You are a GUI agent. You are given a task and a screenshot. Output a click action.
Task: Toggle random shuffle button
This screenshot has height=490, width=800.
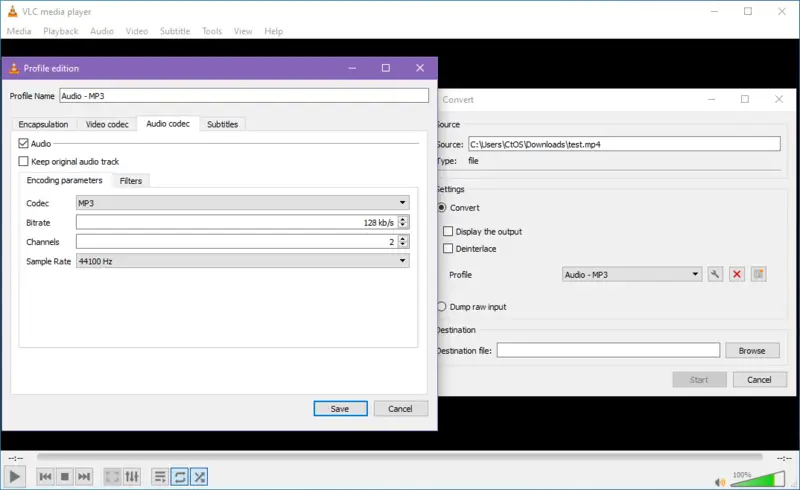pos(199,477)
